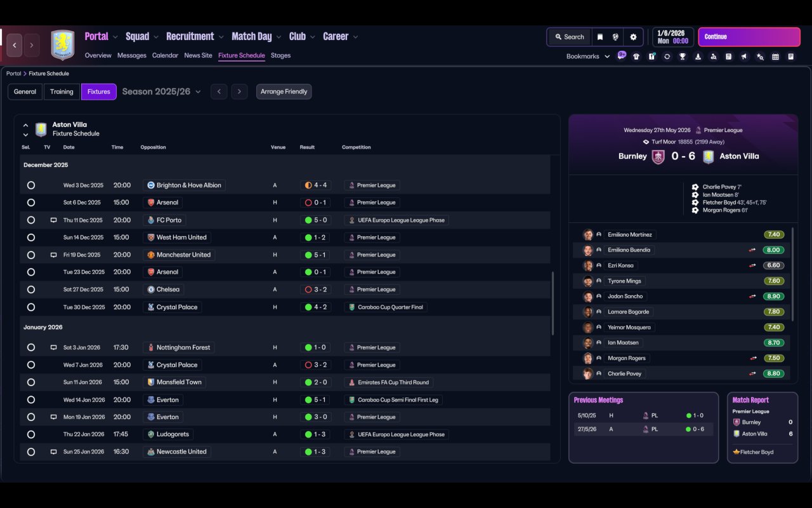Click TV broadcast icon for Newcastle United fixture
The image size is (812, 508).
[x=53, y=451]
